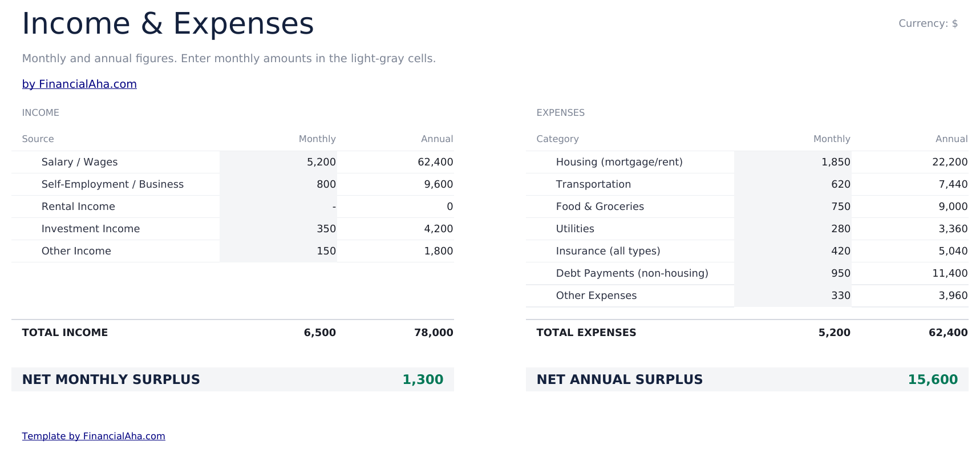Click the net monthly surplus value 1,300
The width and height of the screenshot is (980, 453).
[x=423, y=379]
